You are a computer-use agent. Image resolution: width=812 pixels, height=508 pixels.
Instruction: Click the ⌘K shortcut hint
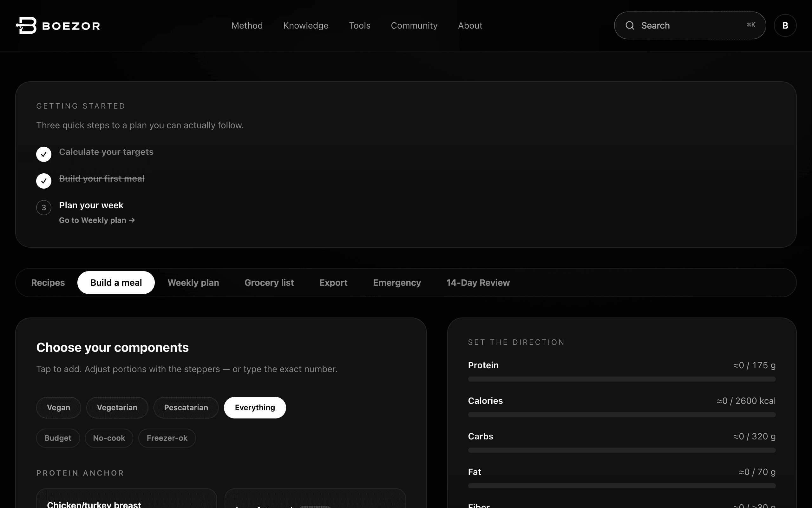(x=751, y=25)
